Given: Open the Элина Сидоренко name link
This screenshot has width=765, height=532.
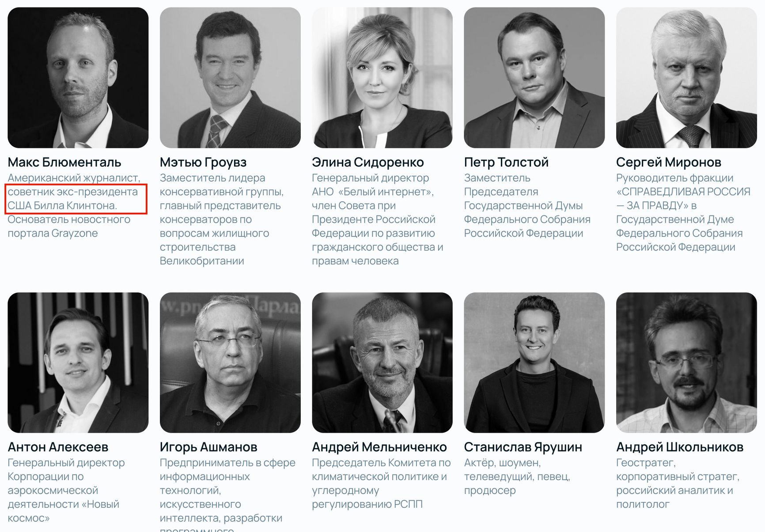Looking at the screenshot, I should point(368,162).
